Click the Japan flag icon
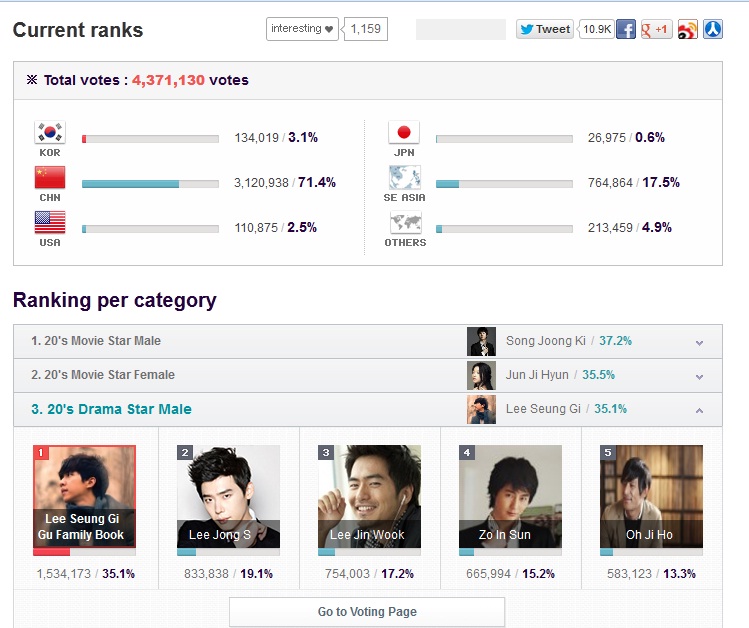Viewport: 749px width, 628px height. click(404, 132)
